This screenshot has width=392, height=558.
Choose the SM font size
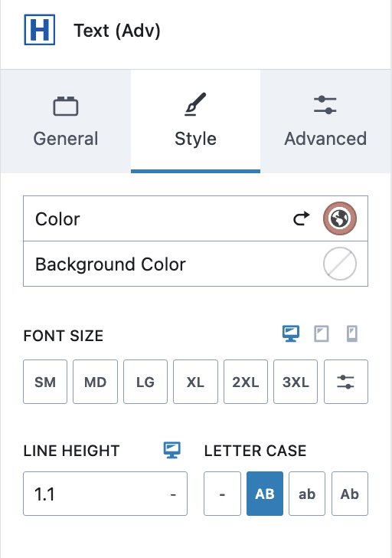coord(45,382)
